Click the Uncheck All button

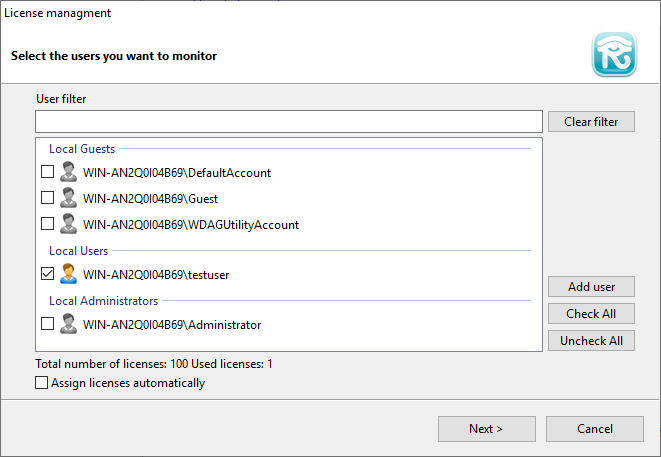pyautogui.click(x=591, y=341)
